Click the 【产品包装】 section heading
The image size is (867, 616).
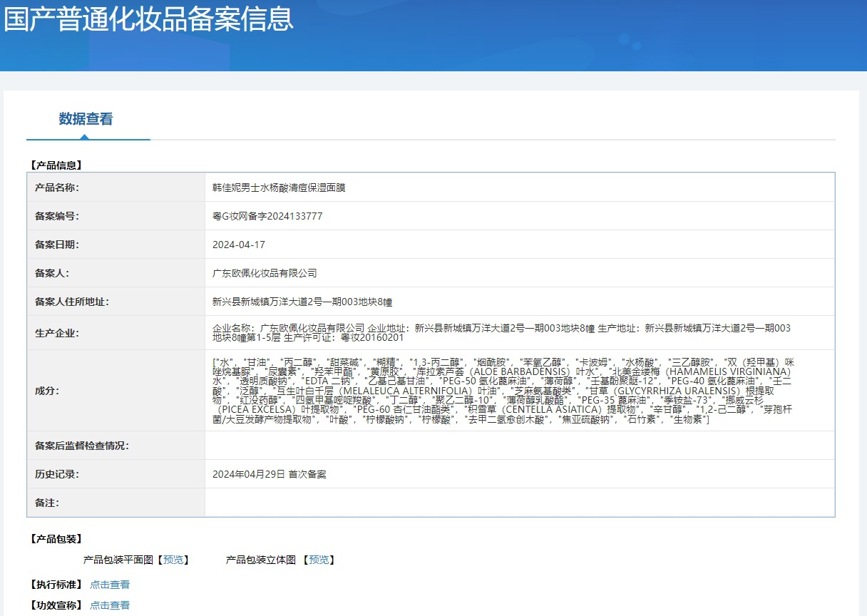point(56,539)
